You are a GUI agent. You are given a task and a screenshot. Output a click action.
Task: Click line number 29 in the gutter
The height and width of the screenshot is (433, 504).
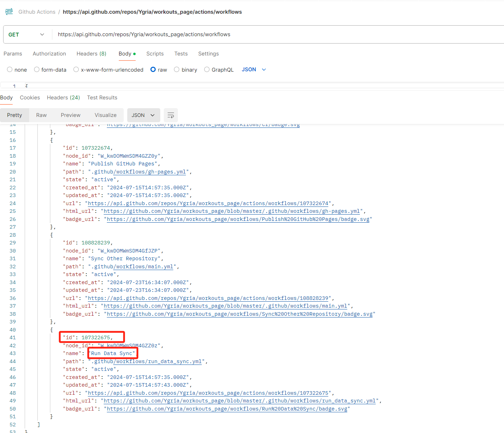tap(13, 243)
